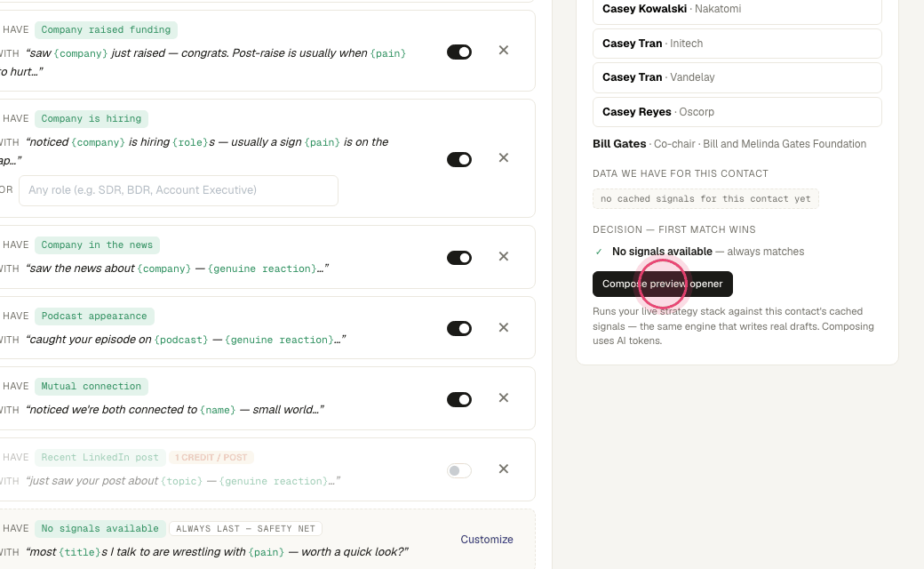Screen dimensions: 924x569
Task: Disable the Company raised funding toggle
Action: pos(459,52)
